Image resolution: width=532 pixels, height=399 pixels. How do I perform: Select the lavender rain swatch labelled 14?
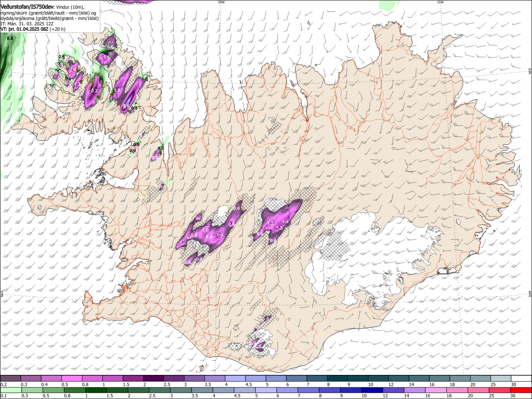pos(414,390)
